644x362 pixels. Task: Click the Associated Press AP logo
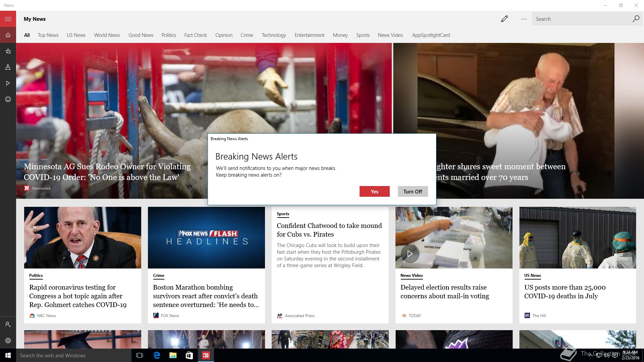point(280,315)
